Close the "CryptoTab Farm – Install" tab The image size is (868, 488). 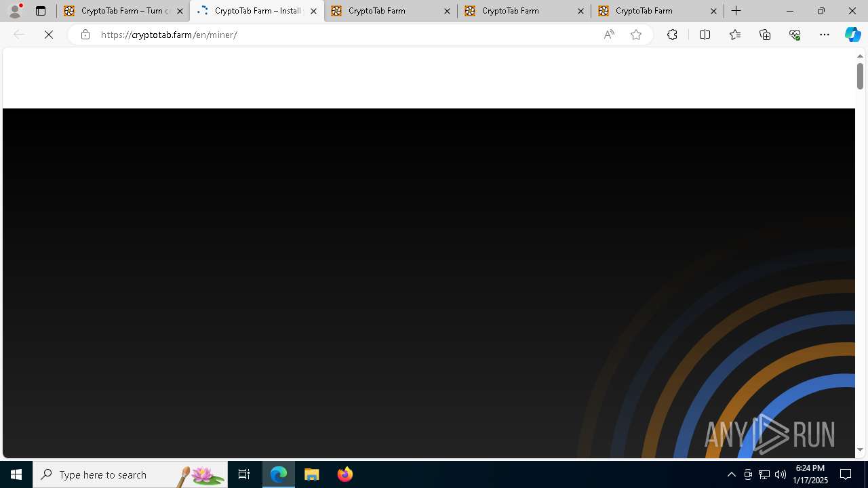click(x=313, y=11)
